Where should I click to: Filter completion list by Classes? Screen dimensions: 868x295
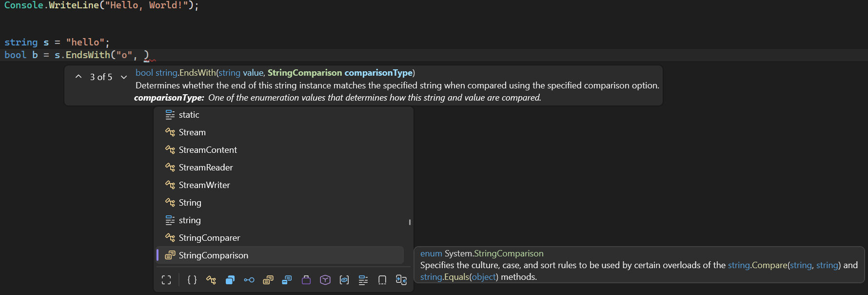click(211, 280)
